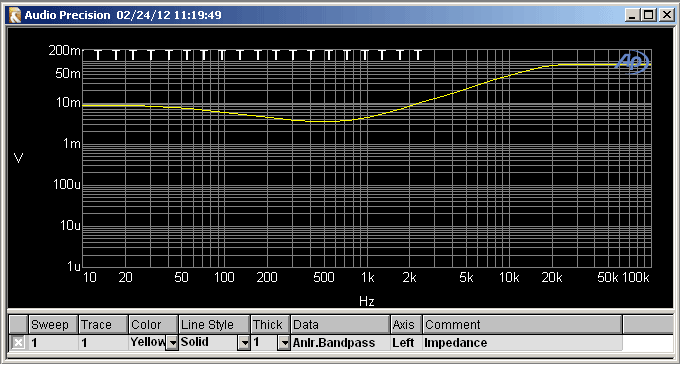Image resolution: width=680 pixels, height=365 pixels.
Task: Maximize the Audio Precision window
Action: click(649, 15)
